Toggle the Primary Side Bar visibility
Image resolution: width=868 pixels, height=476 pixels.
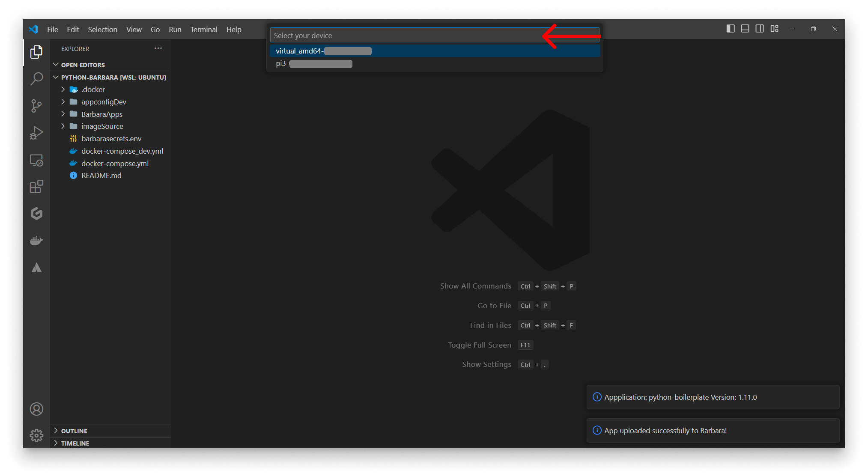click(731, 29)
